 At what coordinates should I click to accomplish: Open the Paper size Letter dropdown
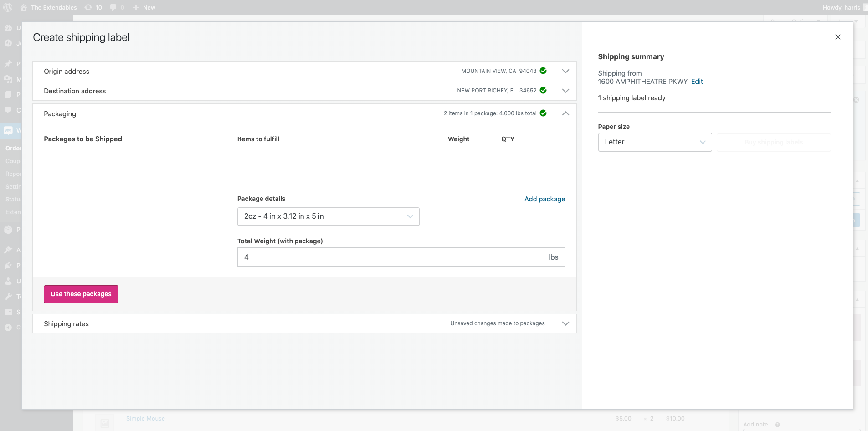point(655,142)
